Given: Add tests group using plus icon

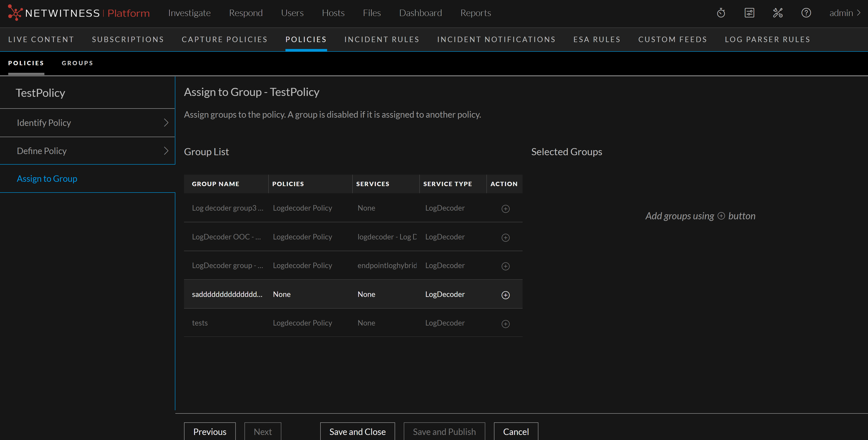Looking at the screenshot, I should pos(505,324).
